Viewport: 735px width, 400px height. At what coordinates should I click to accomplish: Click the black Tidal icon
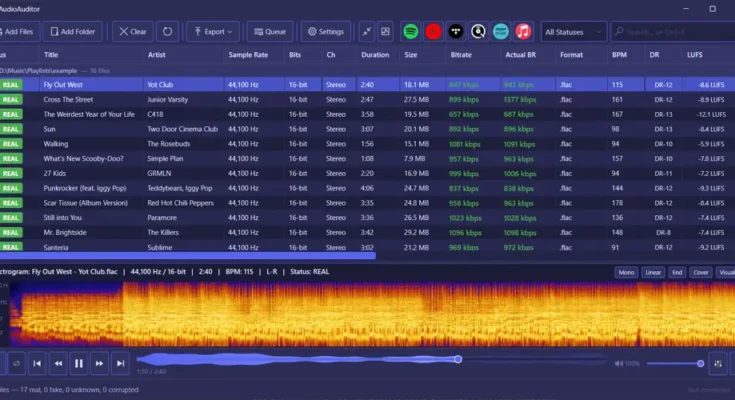[456, 31]
